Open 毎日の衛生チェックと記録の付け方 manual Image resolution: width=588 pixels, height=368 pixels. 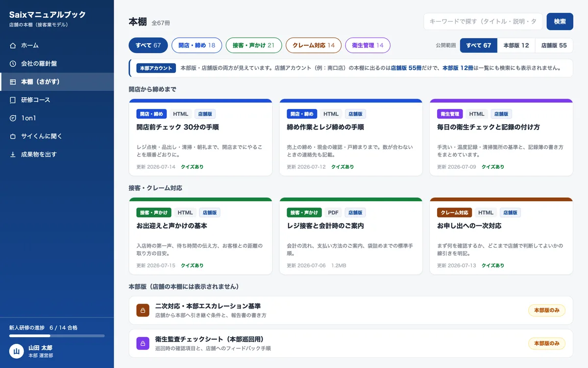click(501, 137)
